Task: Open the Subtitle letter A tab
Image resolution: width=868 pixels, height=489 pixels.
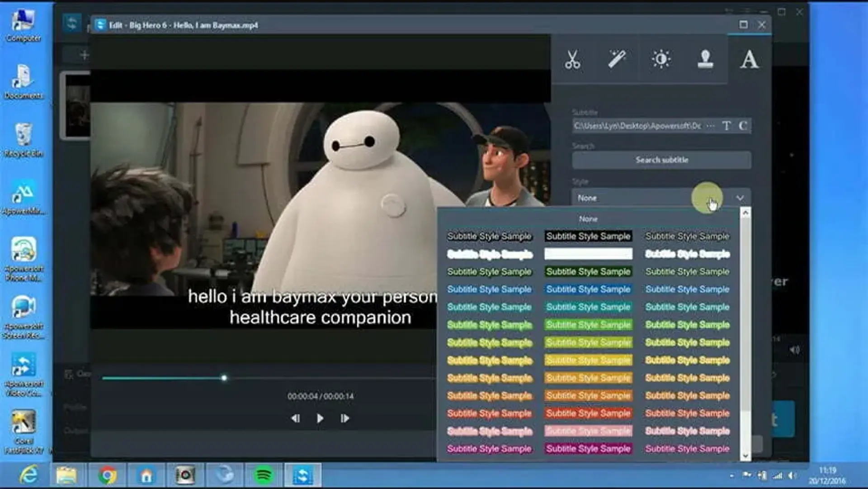Action: point(749,59)
